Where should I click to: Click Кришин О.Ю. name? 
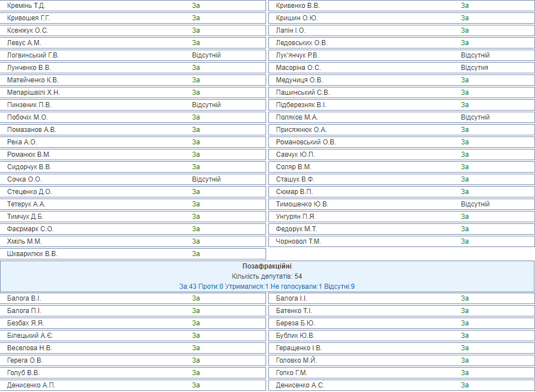[x=297, y=18]
